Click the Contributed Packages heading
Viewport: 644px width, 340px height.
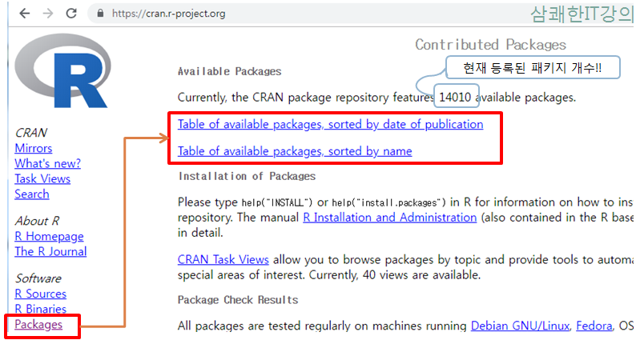490,44
